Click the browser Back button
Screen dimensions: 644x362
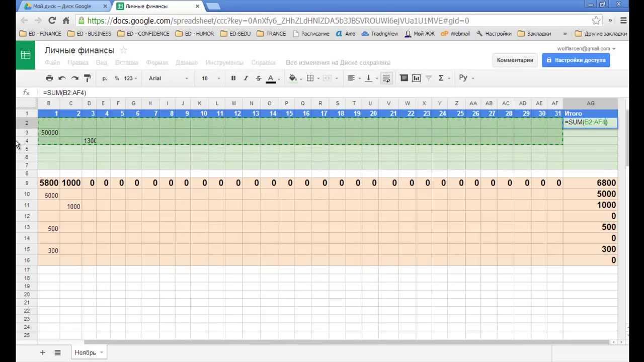[24, 21]
